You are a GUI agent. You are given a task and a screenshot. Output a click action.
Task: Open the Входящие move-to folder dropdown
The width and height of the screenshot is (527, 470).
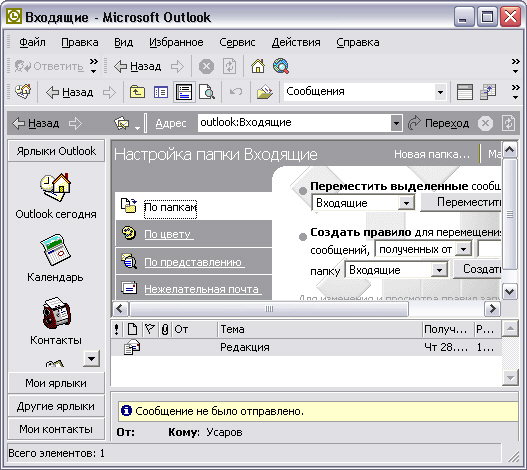(406, 203)
